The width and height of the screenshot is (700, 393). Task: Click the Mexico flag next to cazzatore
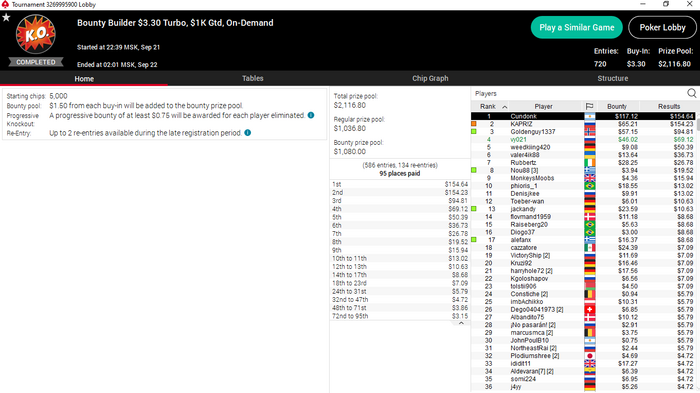pyautogui.click(x=590, y=248)
